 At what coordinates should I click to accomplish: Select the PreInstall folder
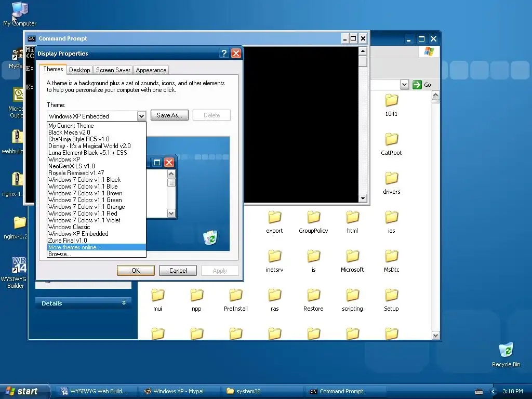click(235, 300)
